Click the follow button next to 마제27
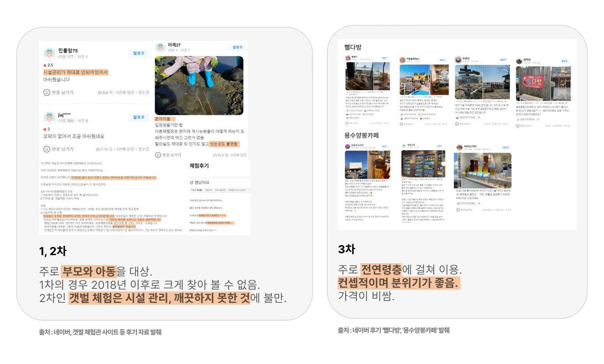Screen dimensions: 604x364 [x=237, y=47]
